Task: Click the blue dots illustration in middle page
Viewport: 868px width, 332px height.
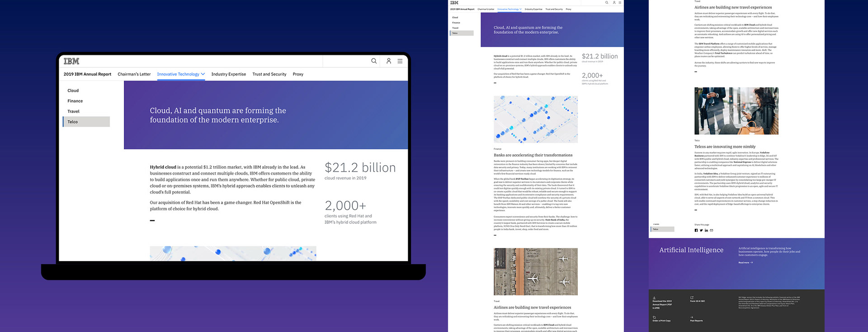Action: pos(536,119)
